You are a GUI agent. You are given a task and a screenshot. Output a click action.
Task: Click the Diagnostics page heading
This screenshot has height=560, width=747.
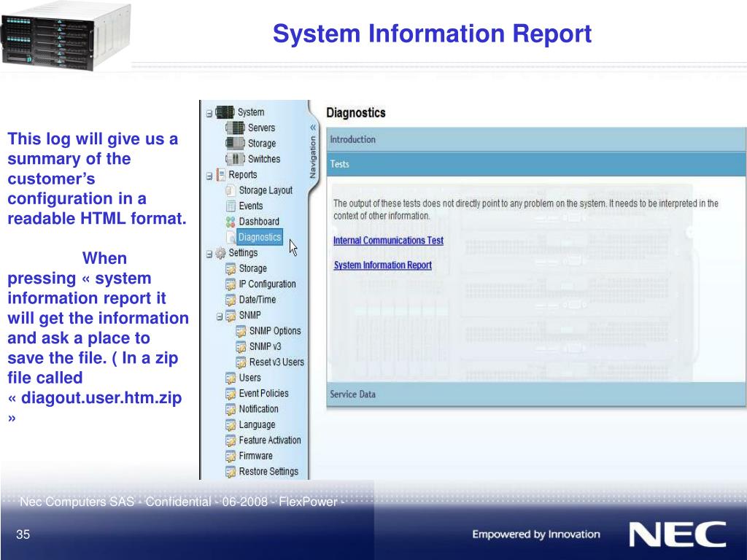[356, 113]
